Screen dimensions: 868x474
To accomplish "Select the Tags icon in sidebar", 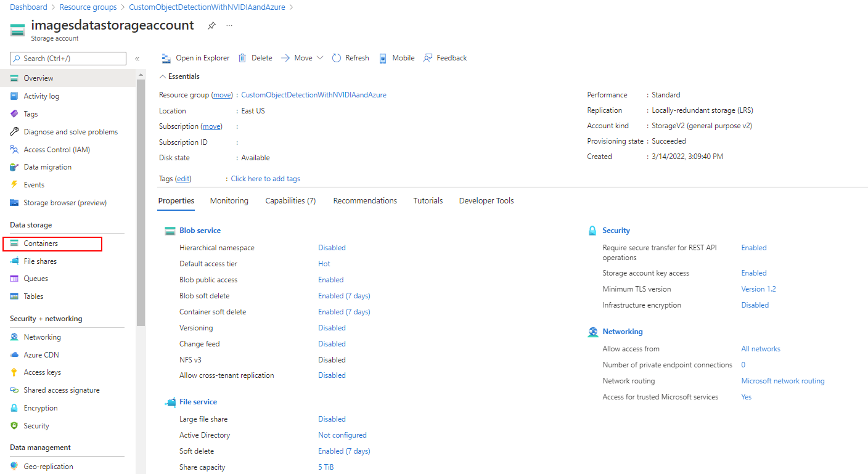I will click(x=14, y=114).
